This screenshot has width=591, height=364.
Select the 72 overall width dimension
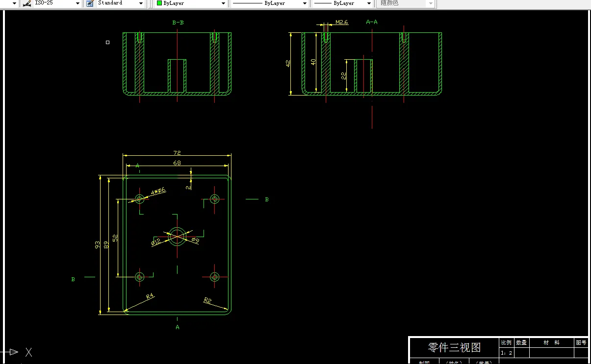point(177,153)
